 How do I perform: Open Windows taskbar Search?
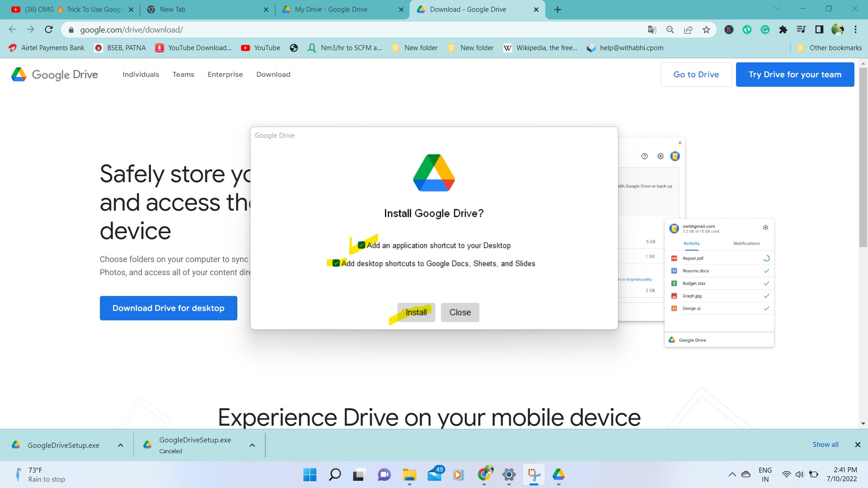click(x=335, y=475)
